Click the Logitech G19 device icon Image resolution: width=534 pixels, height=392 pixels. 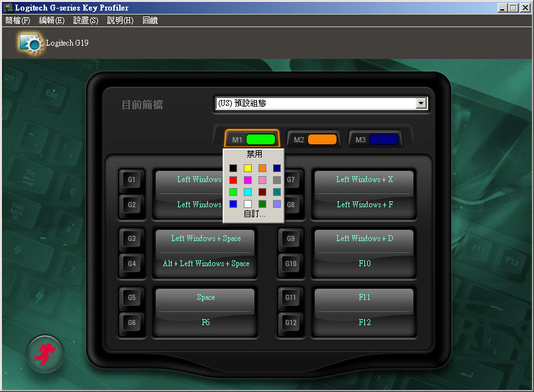(x=30, y=42)
